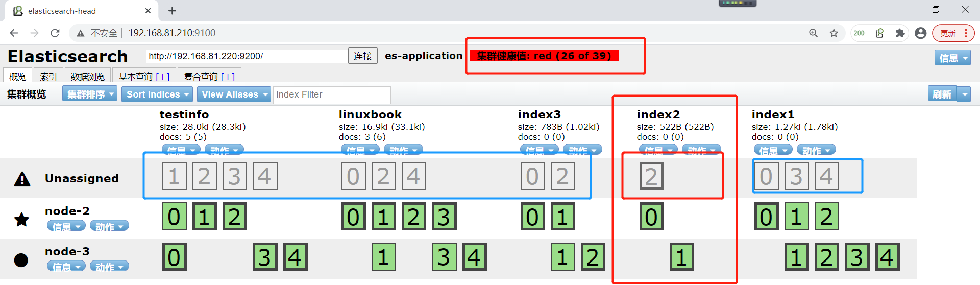The image size is (980, 285).
Task: Open the View Aliases dropdown
Action: coord(234,94)
